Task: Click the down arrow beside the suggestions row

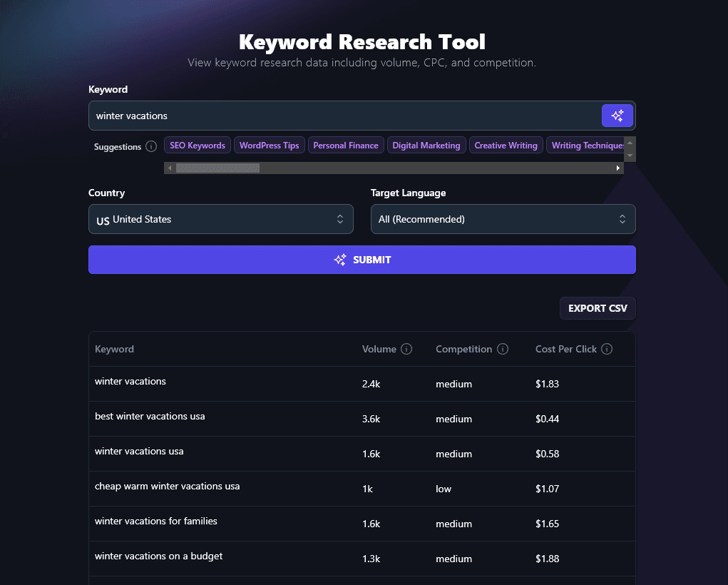Action: [x=629, y=154]
